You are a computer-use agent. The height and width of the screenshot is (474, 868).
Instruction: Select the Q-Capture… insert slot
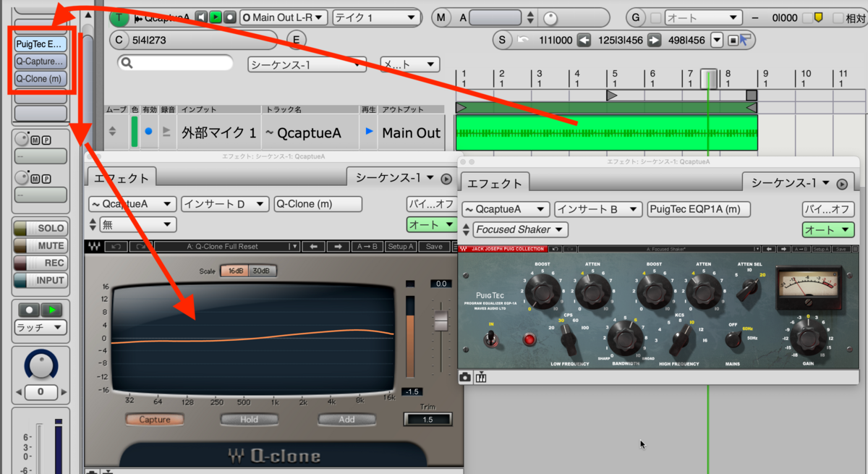pyautogui.click(x=41, y=62)
